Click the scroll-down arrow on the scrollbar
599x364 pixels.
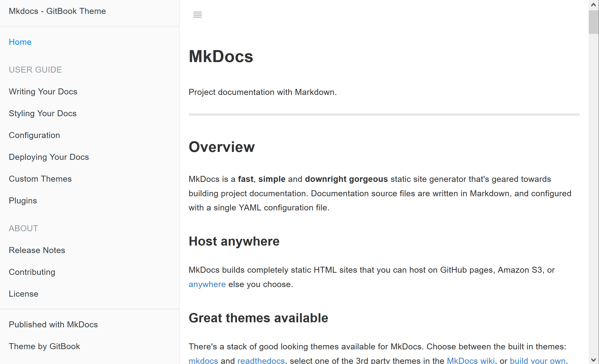593,360
